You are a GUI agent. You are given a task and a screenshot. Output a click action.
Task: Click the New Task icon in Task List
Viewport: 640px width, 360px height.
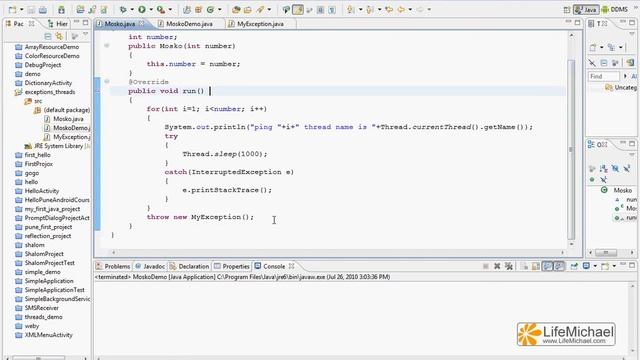pos(593,47)
